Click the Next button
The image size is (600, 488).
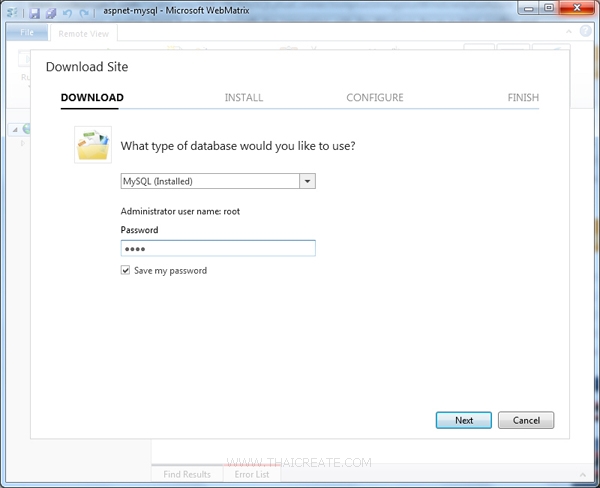tap(463, 420)
